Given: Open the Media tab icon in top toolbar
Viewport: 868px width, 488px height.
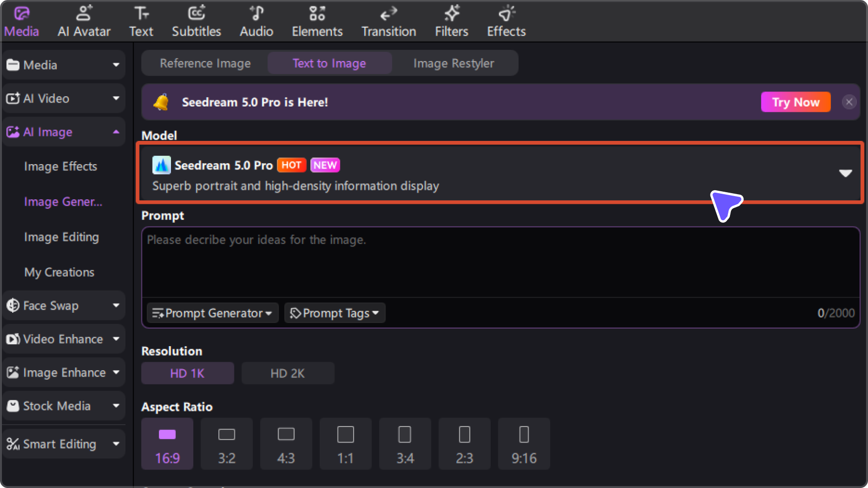Looking at the screenshot, I should point(22,14).
